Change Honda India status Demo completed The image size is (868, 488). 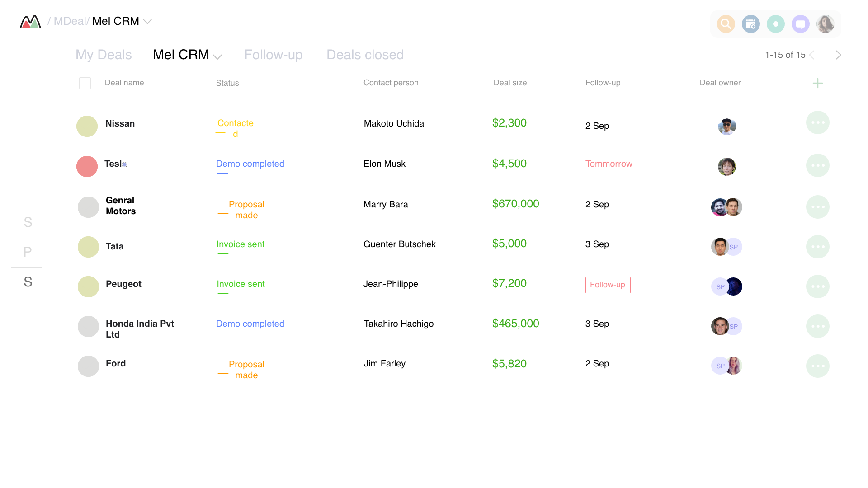250,324
